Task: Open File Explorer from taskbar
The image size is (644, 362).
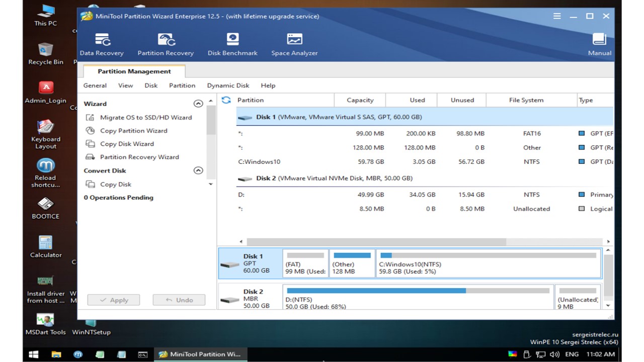Action: (56, 354)
